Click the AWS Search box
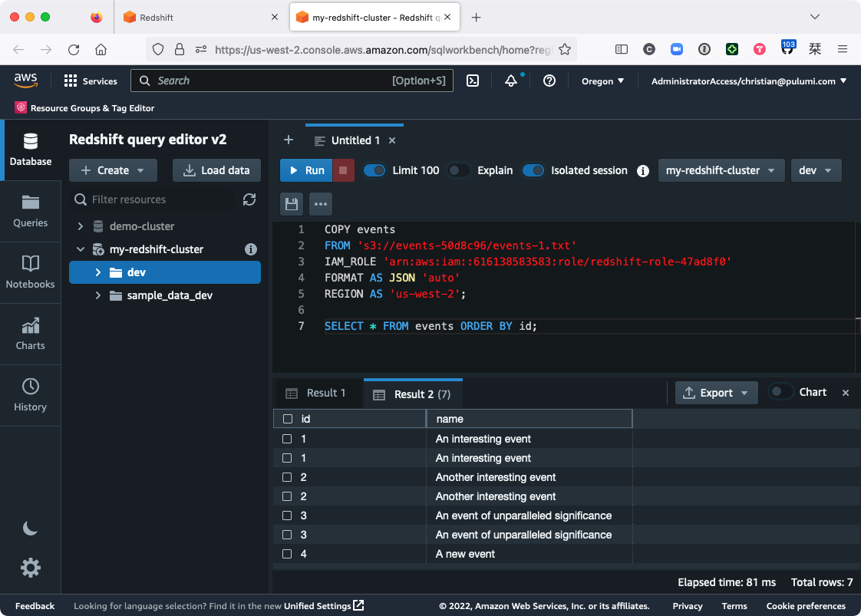Image resolution: width=861 pixels, height=616 pixels. [292, 81]
